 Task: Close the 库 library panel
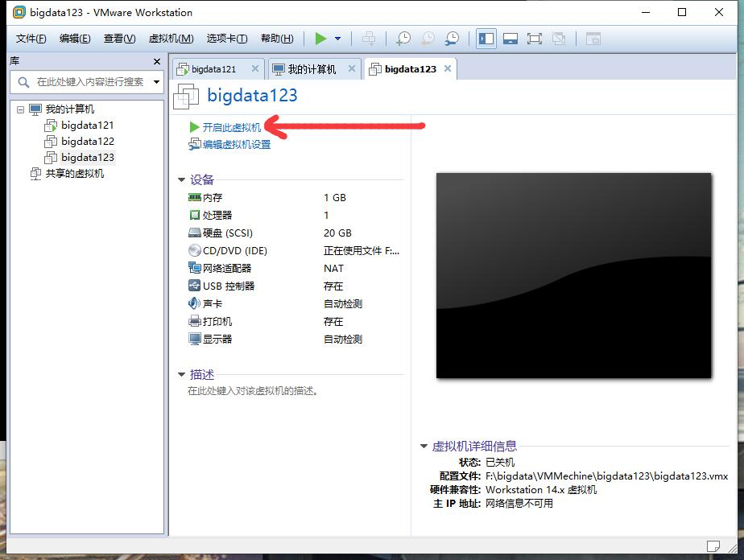point(156,61)
